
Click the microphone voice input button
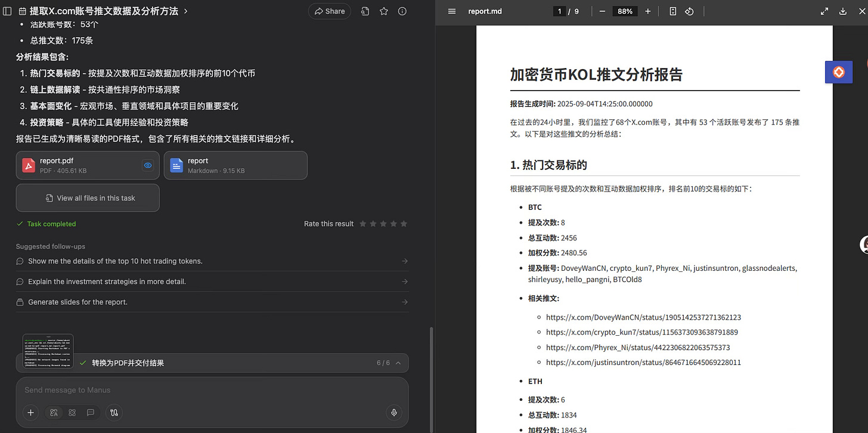point(393,412)
